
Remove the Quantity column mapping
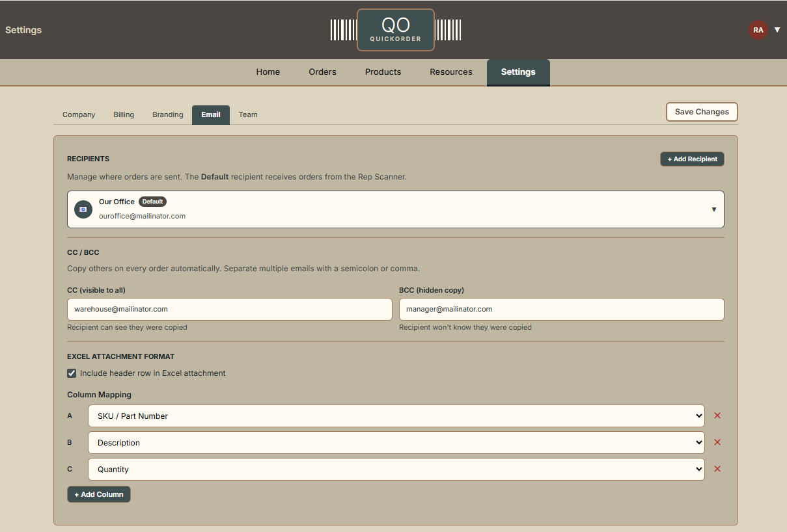coord(717,469)
